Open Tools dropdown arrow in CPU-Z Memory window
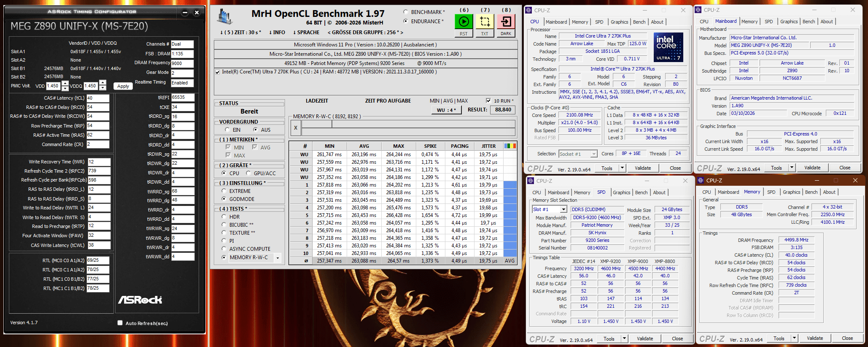The image size is (868, 347). [x=794, y=338]
